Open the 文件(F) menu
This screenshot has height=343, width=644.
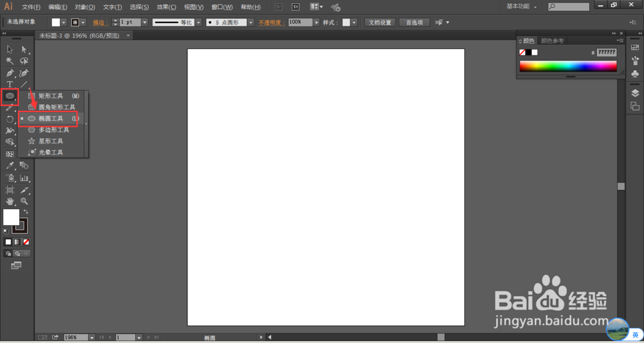31,7
